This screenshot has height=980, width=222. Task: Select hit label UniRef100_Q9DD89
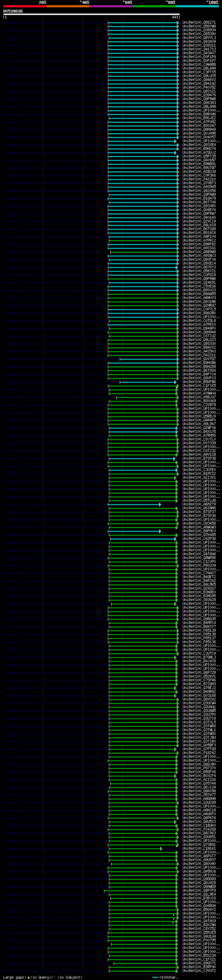point(199,878)
